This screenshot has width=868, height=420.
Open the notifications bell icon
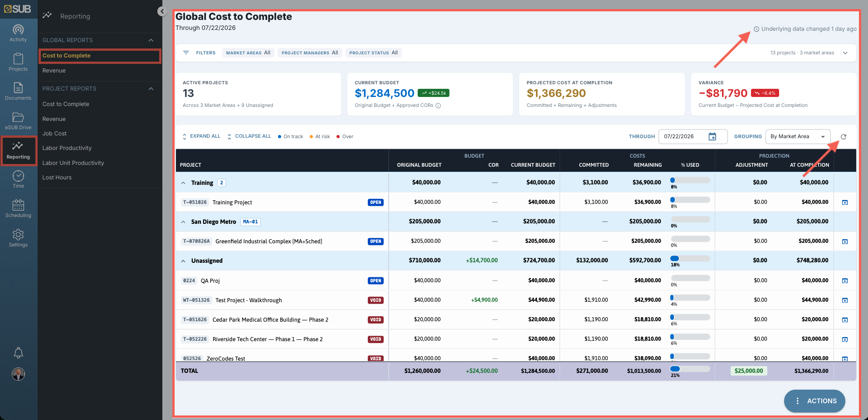point(18,352)
